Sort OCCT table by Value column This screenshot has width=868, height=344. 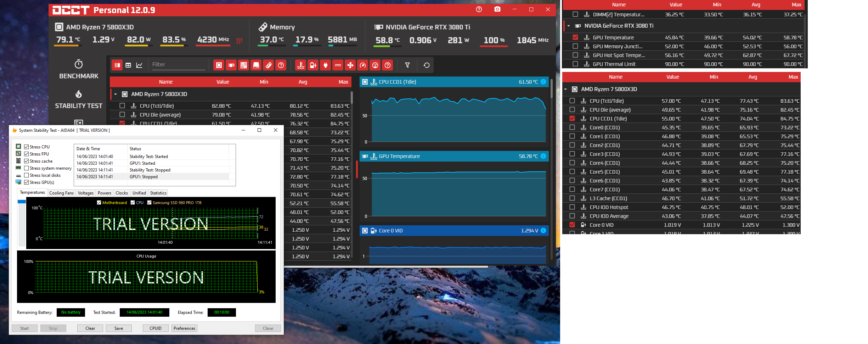coord(223,82)
